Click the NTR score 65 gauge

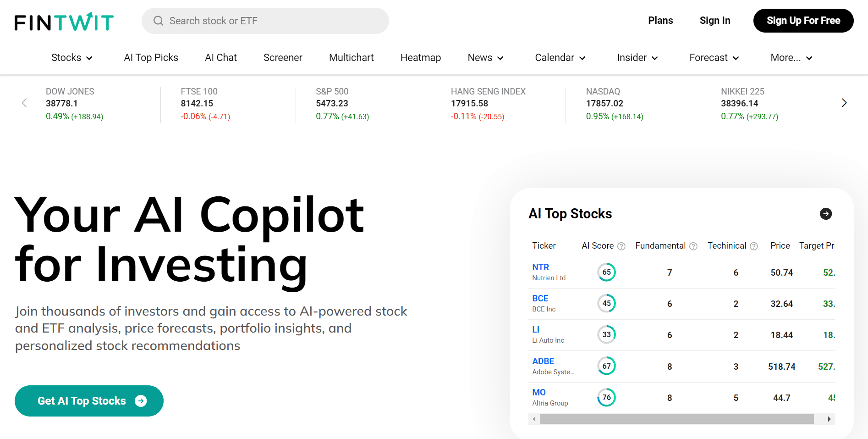click(x=606, y=272)
